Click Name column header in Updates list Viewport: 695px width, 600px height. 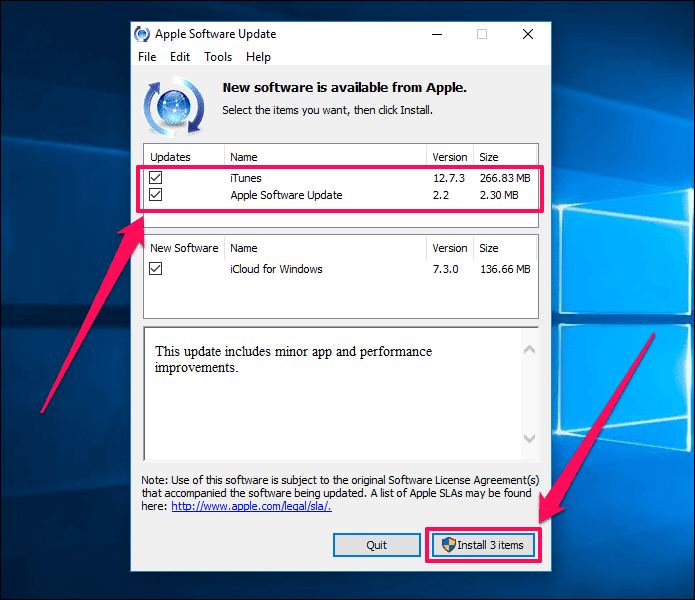tap(244, 157)
